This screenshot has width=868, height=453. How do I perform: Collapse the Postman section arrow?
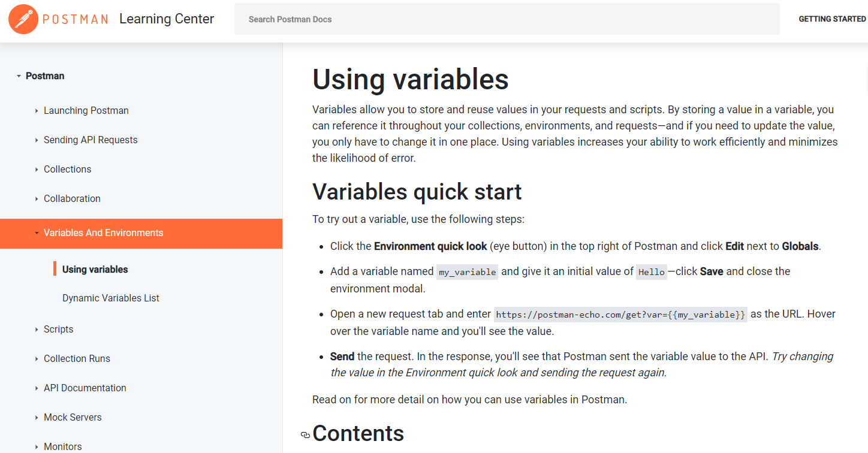point(19,76)
